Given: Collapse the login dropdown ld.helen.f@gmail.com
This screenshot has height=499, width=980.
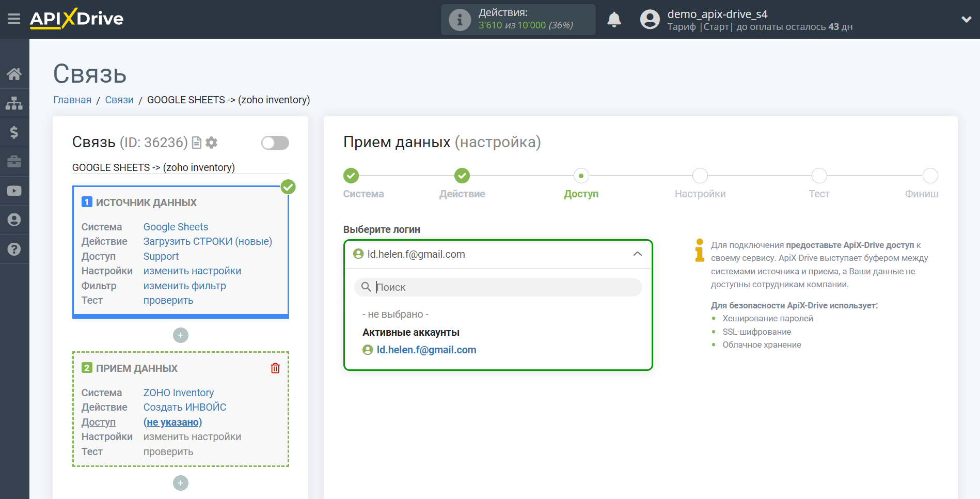Looking at the screenshot, I should (498, 254).
